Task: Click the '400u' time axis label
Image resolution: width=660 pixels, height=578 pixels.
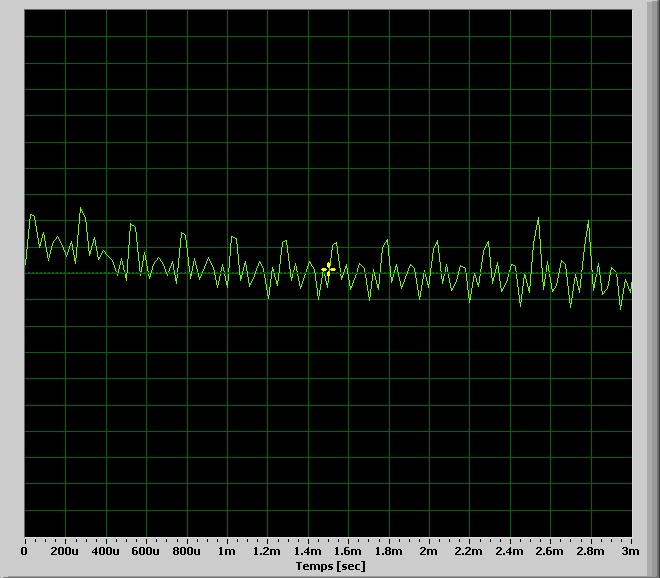Action: 105,551
